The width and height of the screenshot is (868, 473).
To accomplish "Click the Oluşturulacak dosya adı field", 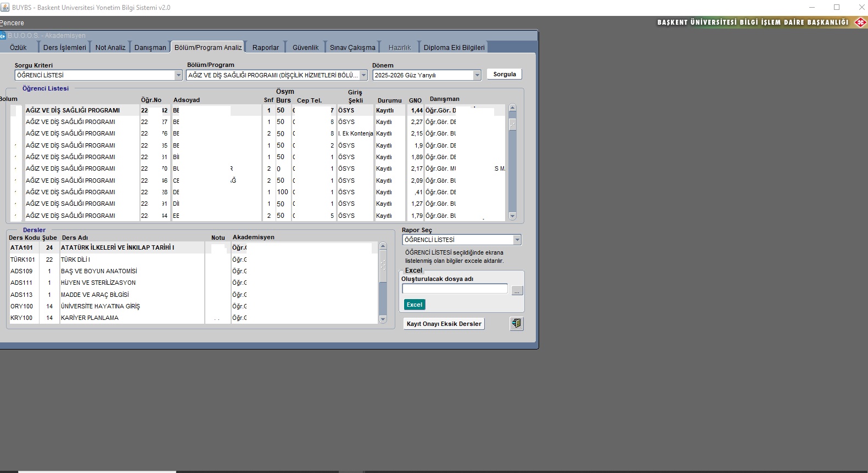I will [x=455, y=289].
